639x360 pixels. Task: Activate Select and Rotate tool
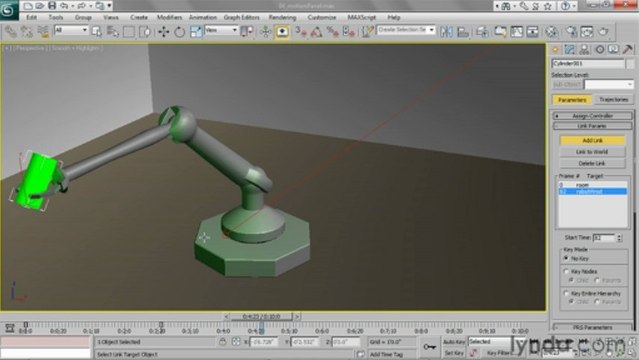point(180,31)
